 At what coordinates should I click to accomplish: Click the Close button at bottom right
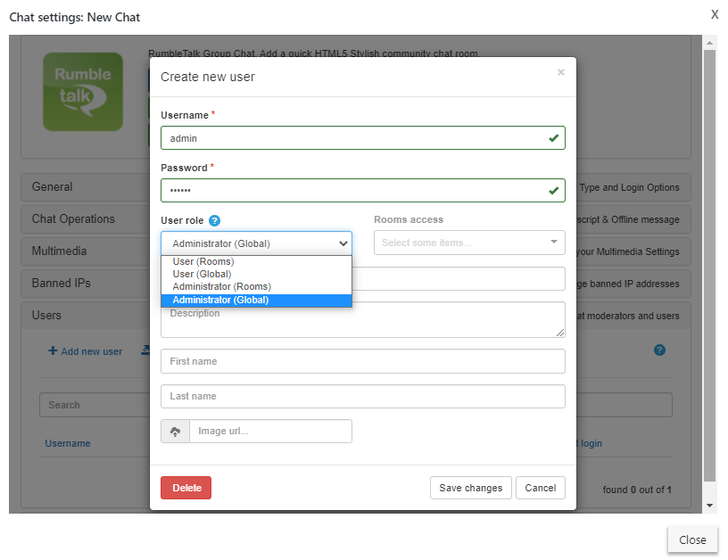(x=692, y=539)
